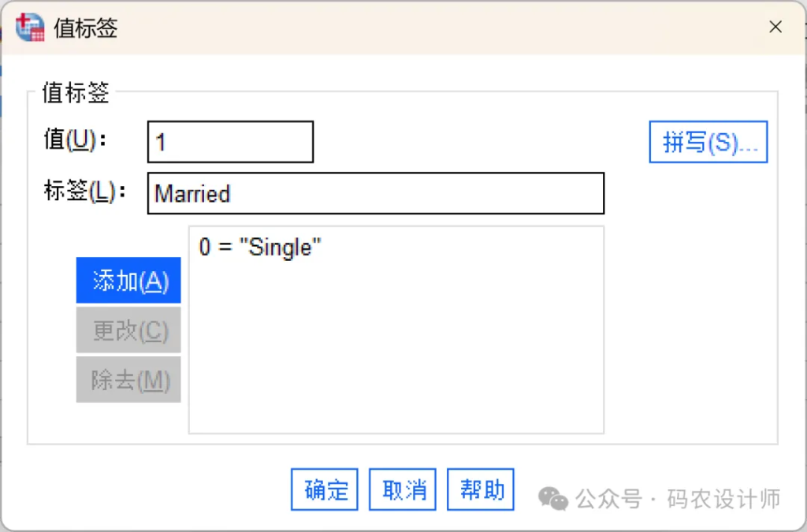Click the 值(U): field label
Image resolution: width=807 pixels, height=532 pixels.
pos(75,140)
